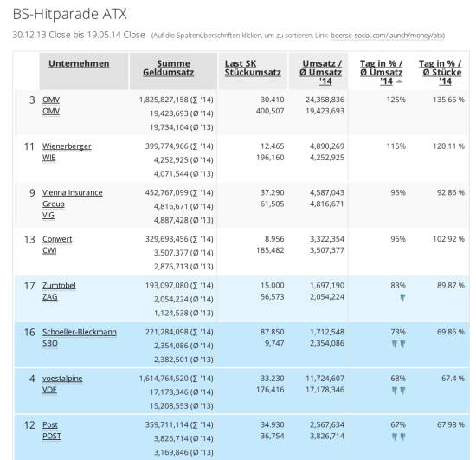Click the Tag in % / Ø Umsatz '14 header

(382, 72)
